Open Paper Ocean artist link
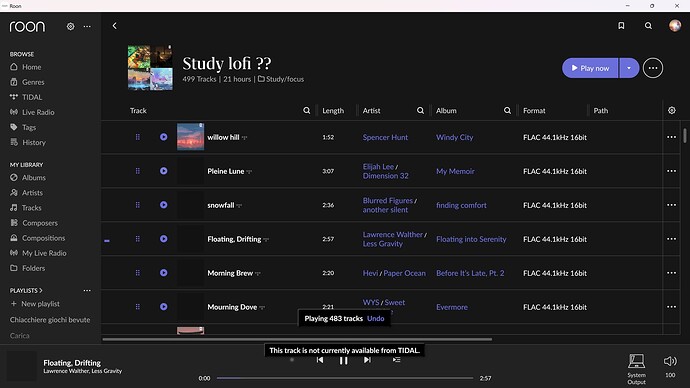The image size is (690, 388). coord(404,273)
